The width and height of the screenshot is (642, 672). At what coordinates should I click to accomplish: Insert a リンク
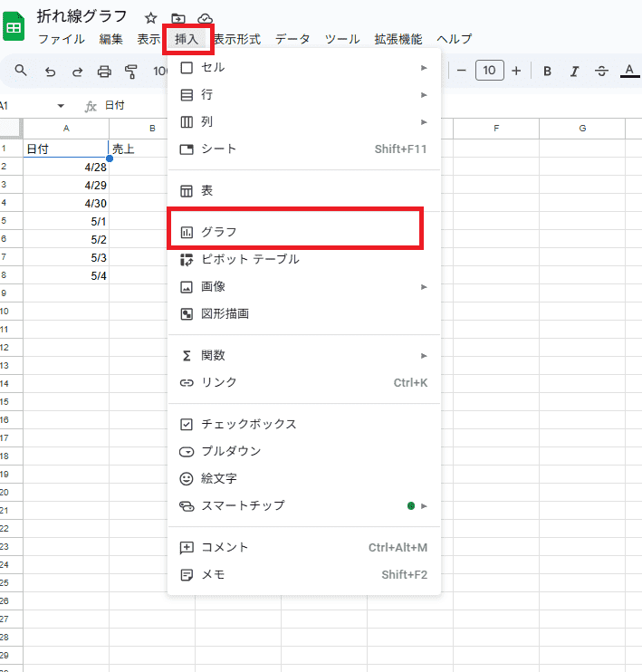(304, 382)
